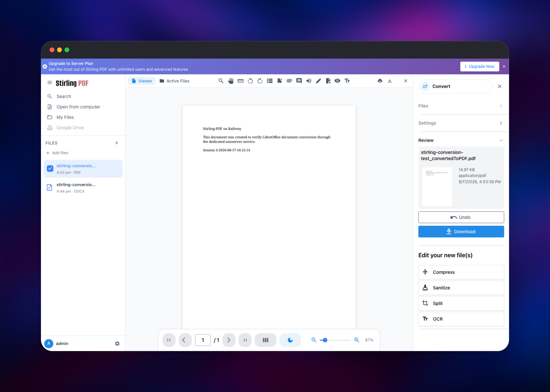Screen dimensions: 550x392
Task: Click the text Tt icon in viewer toolbar
Action: [x=347, y=81]
